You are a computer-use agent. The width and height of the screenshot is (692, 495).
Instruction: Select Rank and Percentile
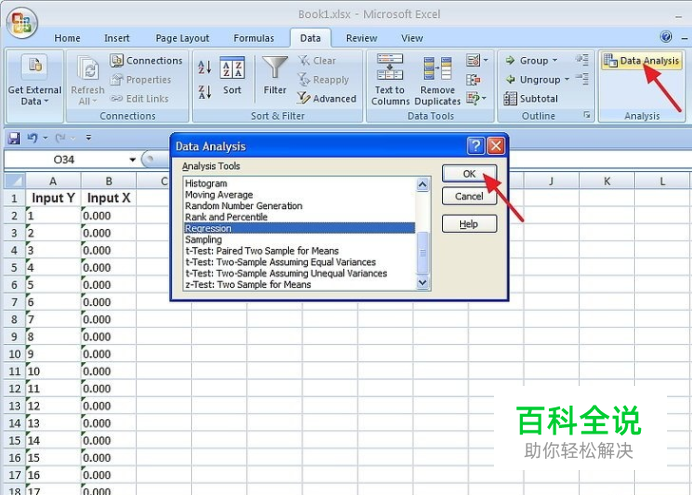click(x=299, y=217)
